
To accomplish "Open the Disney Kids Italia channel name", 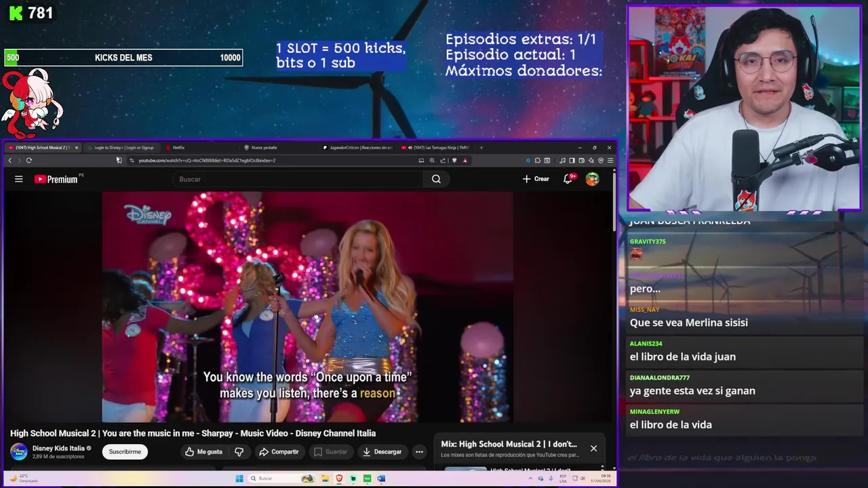I will click(58, 448).
